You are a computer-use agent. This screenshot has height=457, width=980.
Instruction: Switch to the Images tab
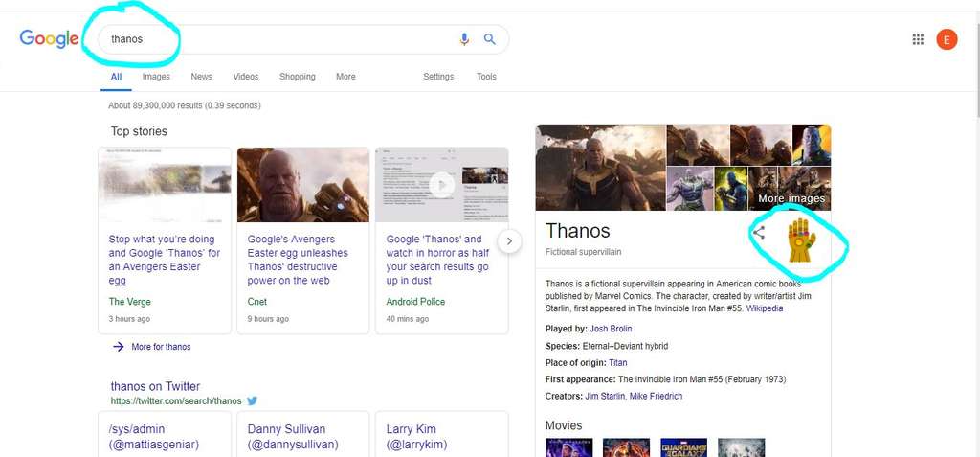click(x=156, y=77)
